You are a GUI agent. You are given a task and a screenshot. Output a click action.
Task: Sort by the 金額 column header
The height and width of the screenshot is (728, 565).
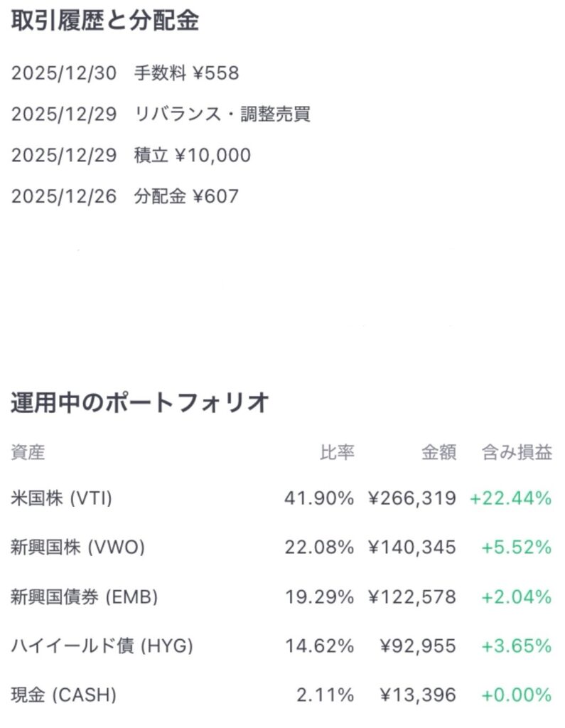pyautogui.click(x=439, y=453)
